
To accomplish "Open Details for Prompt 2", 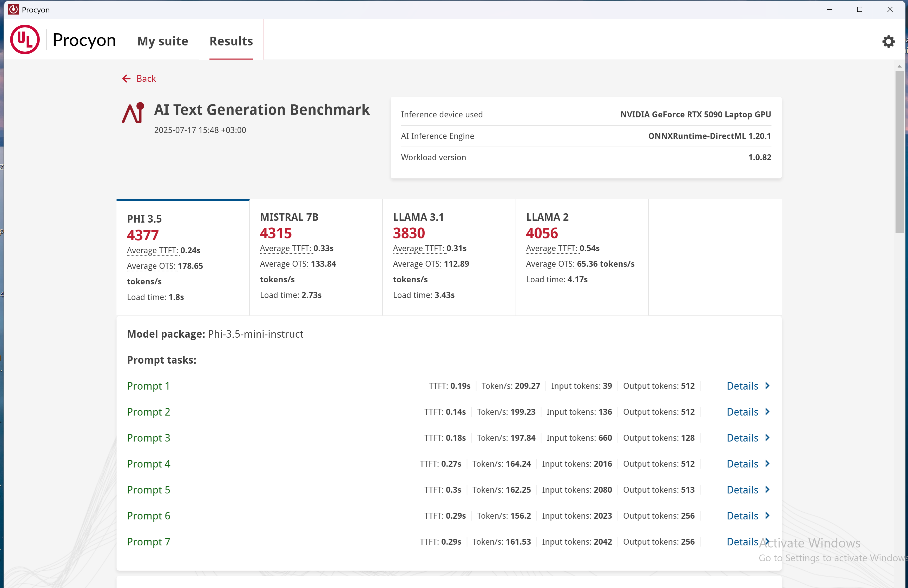I will (x=742, y=412).
